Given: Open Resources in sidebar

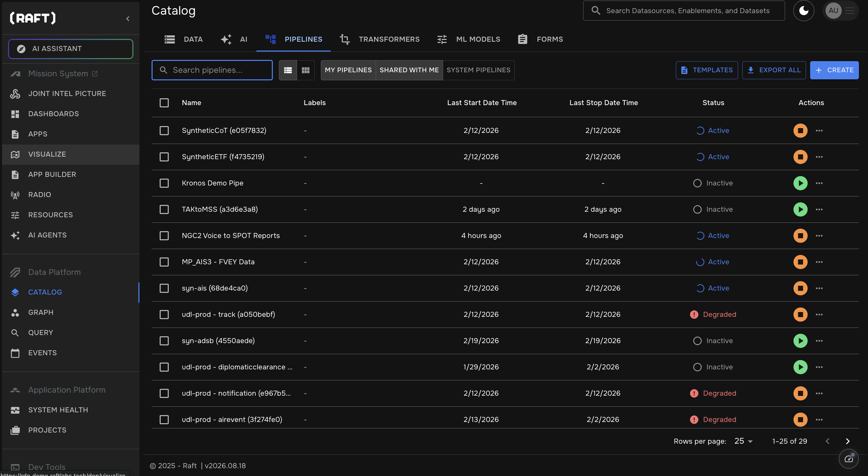Looking at the screenshot, I should click(71, 215).
